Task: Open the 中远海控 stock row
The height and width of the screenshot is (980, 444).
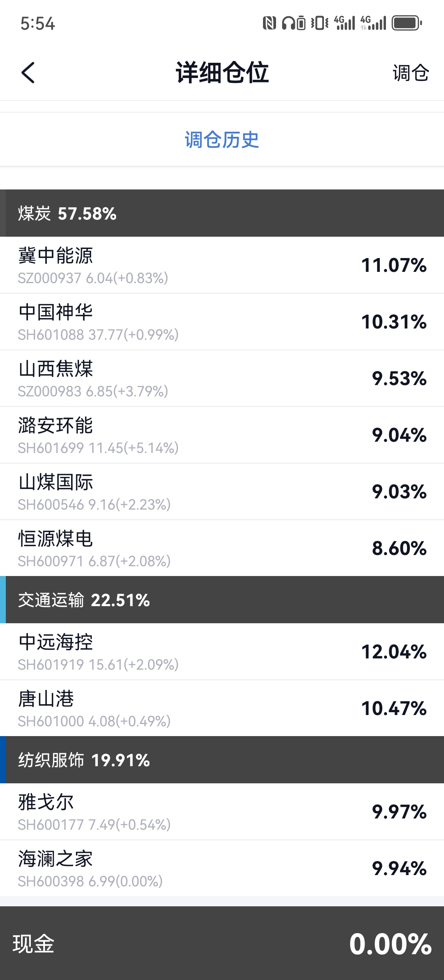Action: point(222,652)
